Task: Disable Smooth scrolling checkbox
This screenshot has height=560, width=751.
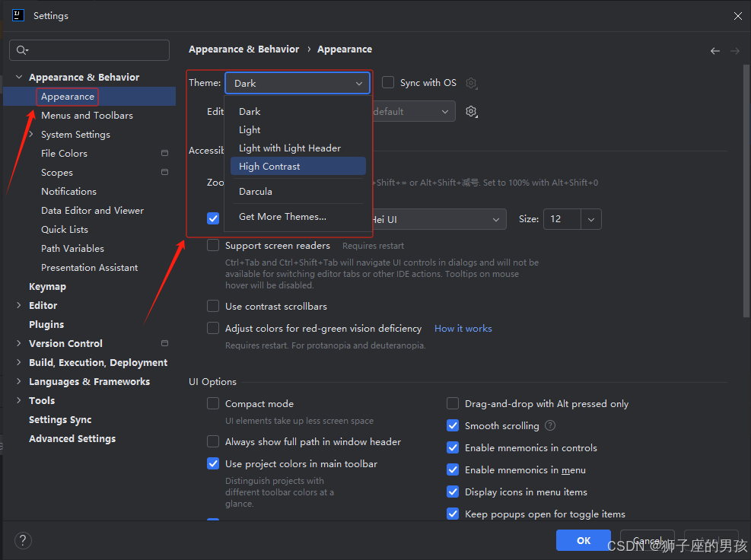Action: pos(453,425)
